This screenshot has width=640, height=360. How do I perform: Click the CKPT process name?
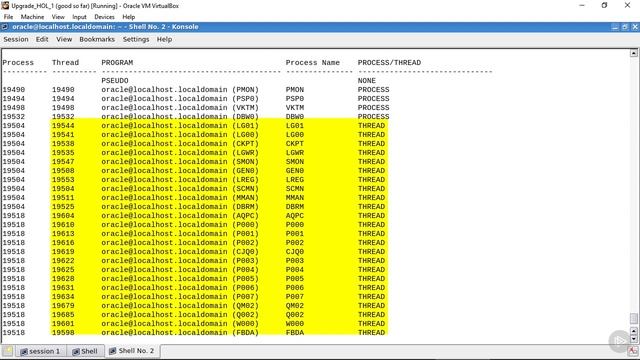(295, 143)
